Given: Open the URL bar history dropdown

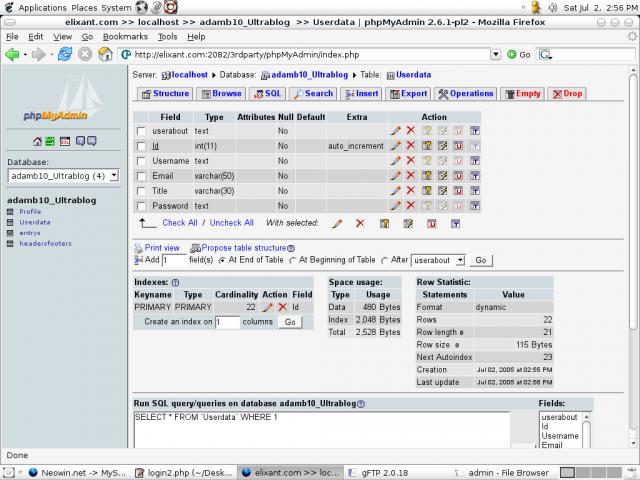Looking at the screenshot, I should 496,54.
